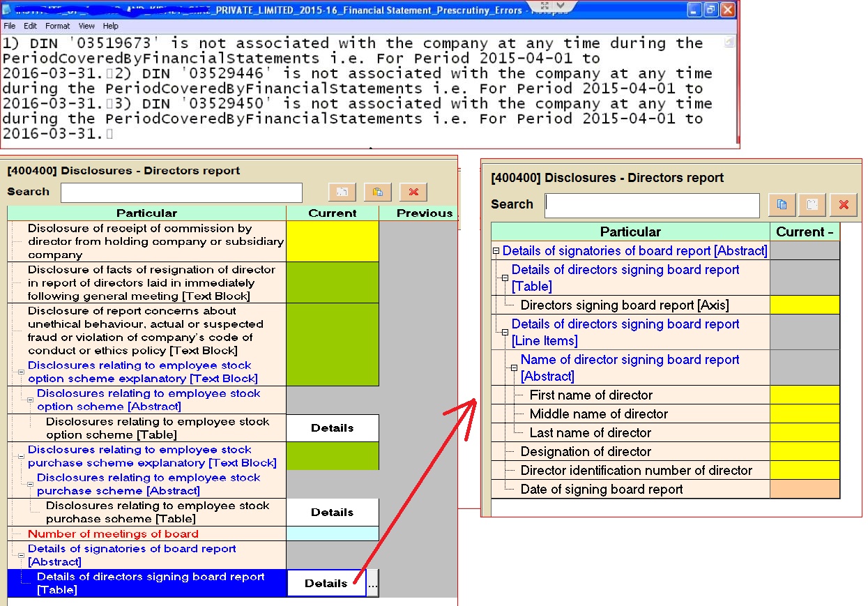The width and height of the screenshot is (868, 606).
Task: Click the red X icon in the left panel
Action: tap(413, 192)
